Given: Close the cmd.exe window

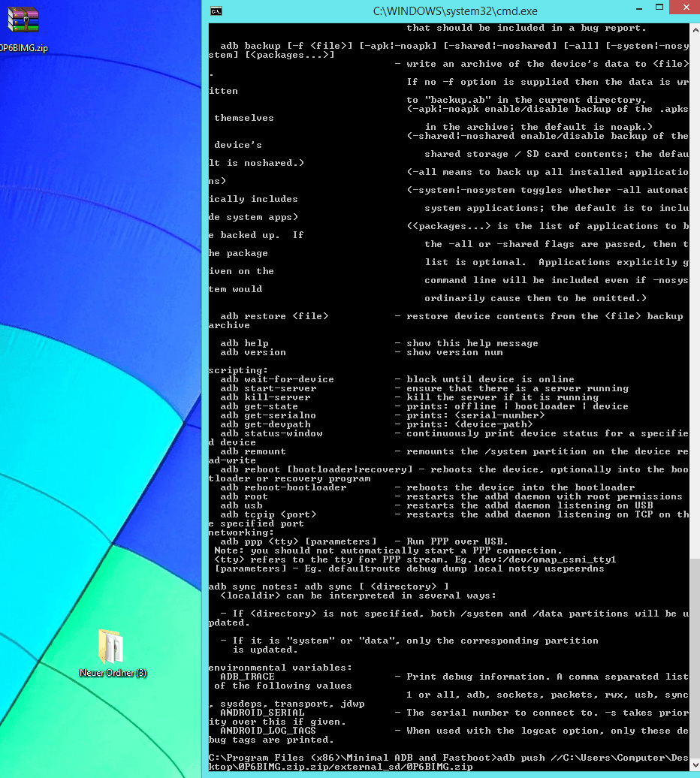Looking at the screenshot, I should 686,8.
